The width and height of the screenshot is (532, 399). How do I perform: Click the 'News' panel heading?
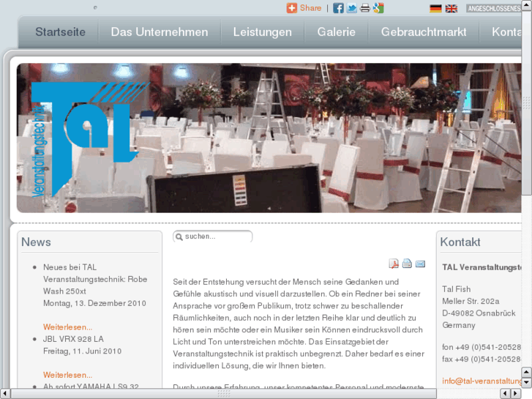(36, 242)
